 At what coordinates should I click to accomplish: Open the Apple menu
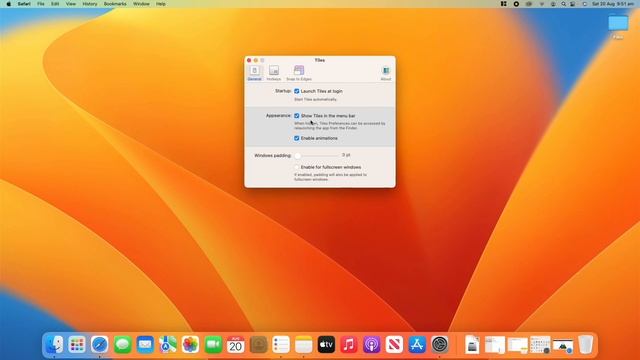(9, 4)
